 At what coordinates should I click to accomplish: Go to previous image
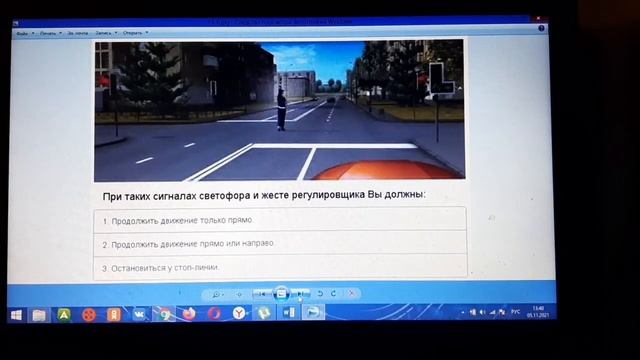tap(262, 293)
